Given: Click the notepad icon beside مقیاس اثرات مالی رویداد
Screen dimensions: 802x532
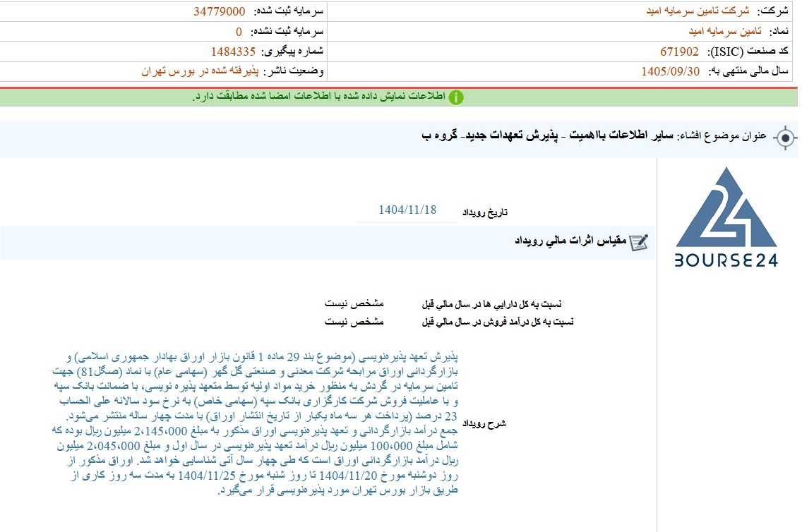Looking at the screenshot, I should pyautogui.click(x=639, y=242).
